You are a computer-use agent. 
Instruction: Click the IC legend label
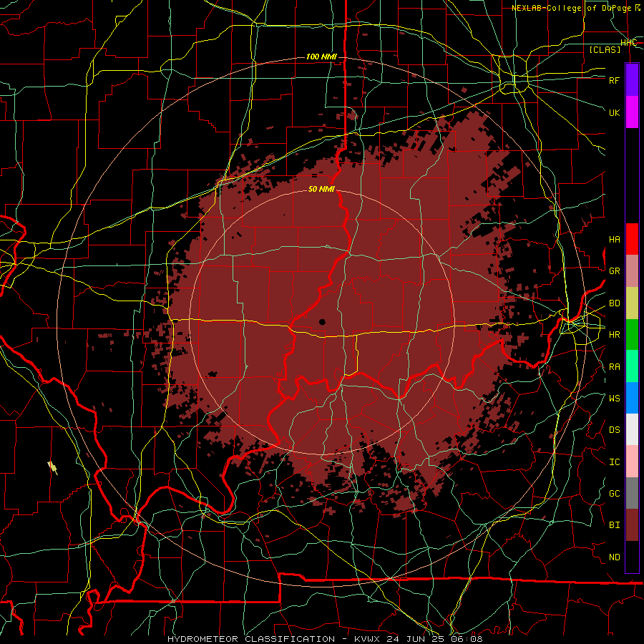(x=614, y=462)
